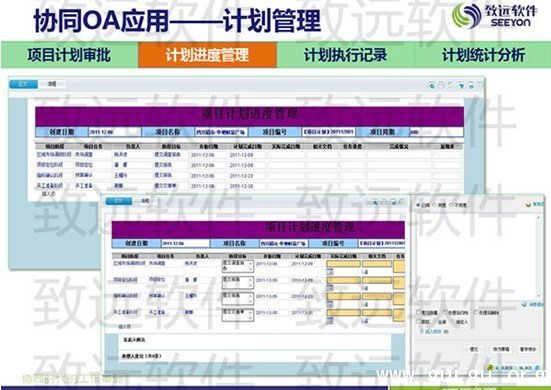The image size is (551, 390).
Task: Switch to 计划统计分析 tab
Action: point(483,55)
